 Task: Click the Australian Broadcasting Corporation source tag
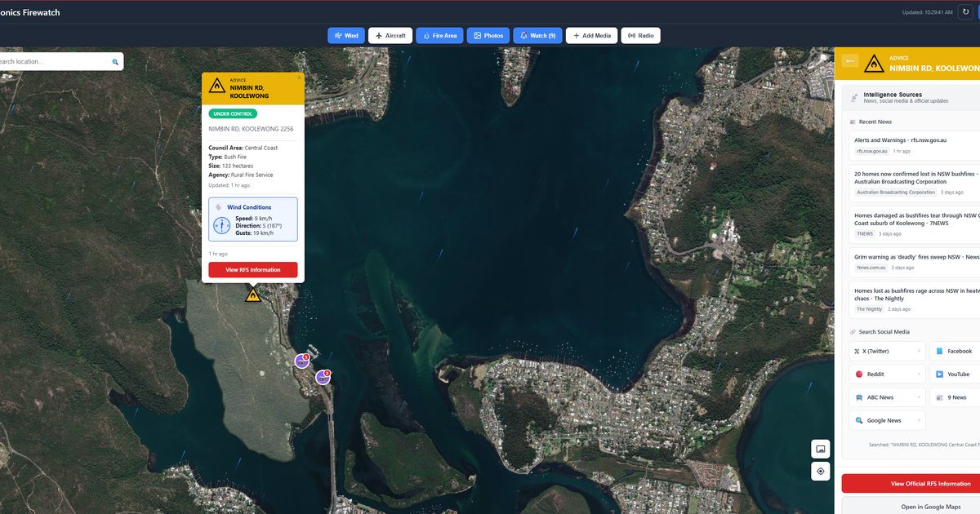[x=896, y=193]
